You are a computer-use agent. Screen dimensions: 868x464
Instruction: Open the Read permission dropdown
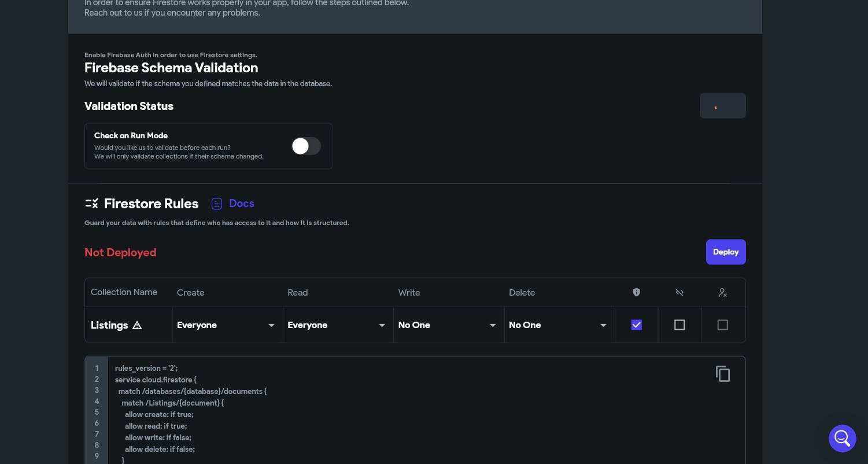(337, 325)
